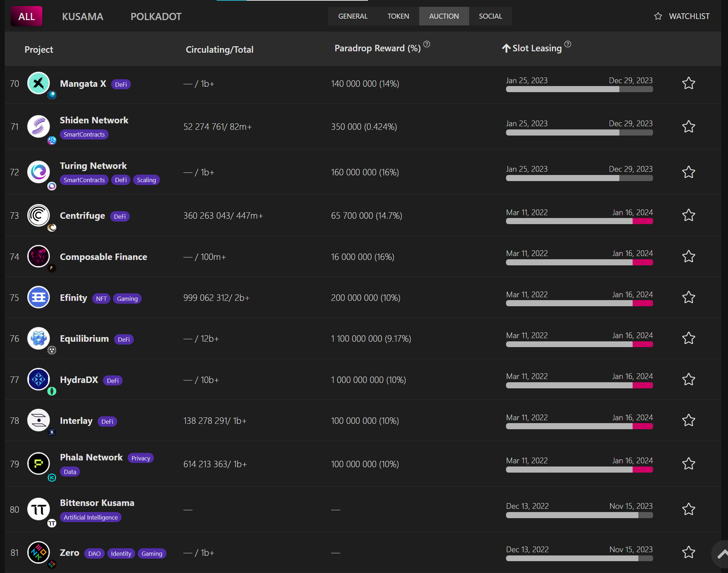Image resolution: width=728 pixels, height=573 pixels.
Task: Click Equilibrium's 1 100 000 000 (9.17%) reward
Action: (371, 338)
